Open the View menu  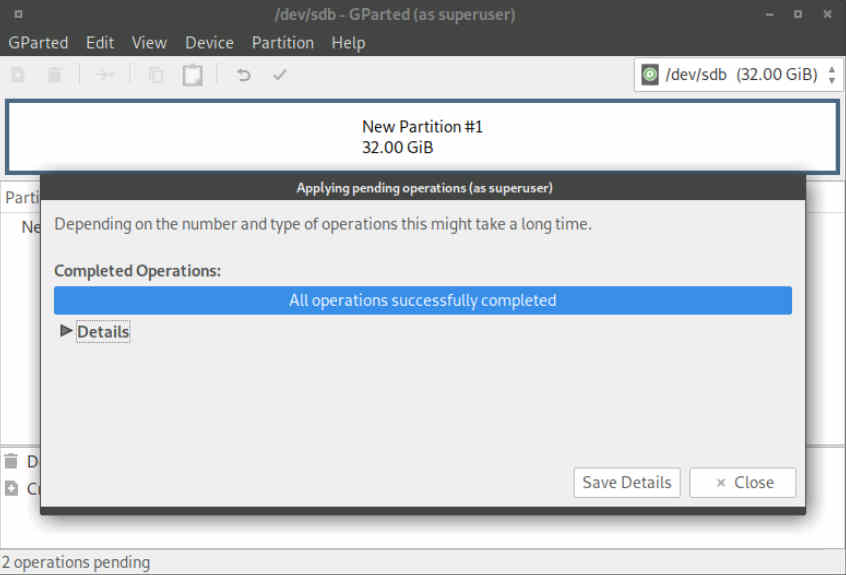pos(149,43)
